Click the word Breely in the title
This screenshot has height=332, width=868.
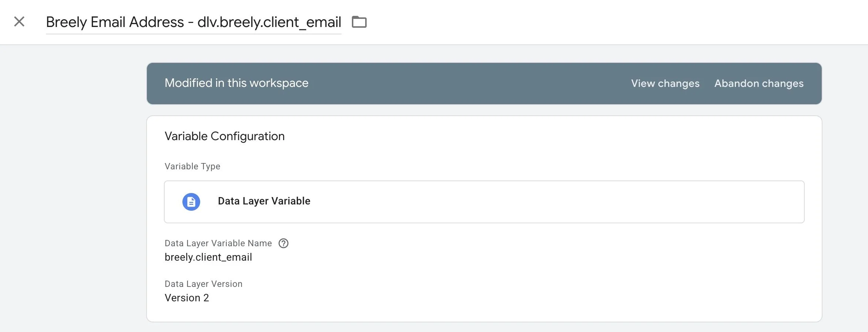[x=66, y=22]
